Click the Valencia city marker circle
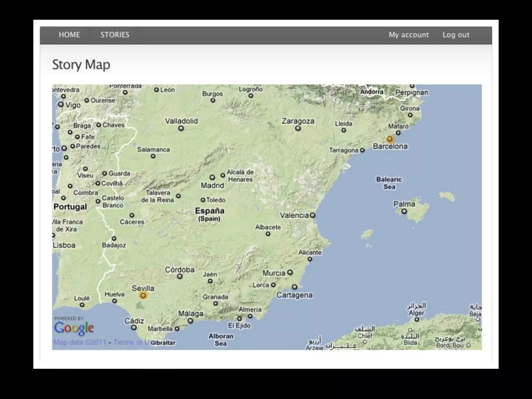Screen dimensions: 532x399 (313, 215)
